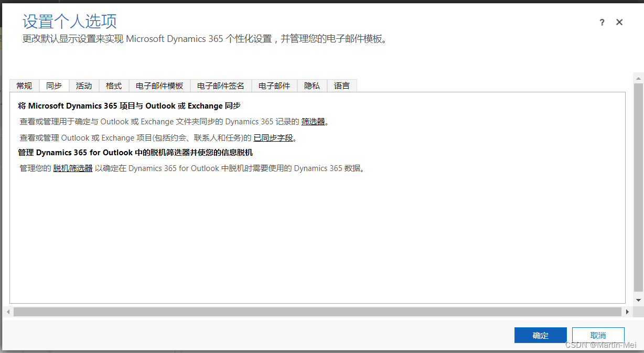The height and width of the screenshot is (353, 644).
Task: Switch to the 常规 tab
Action: click(x=24, y=85)
